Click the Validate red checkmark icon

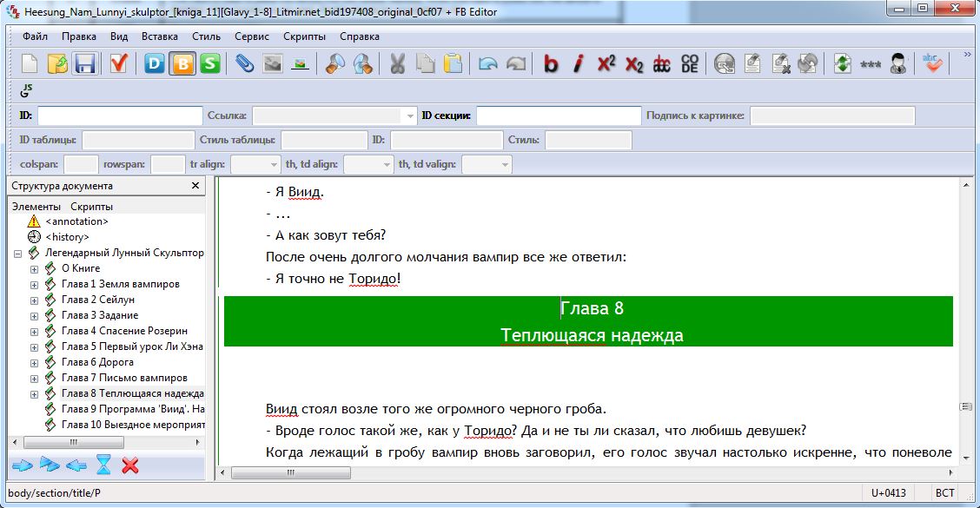119,63
